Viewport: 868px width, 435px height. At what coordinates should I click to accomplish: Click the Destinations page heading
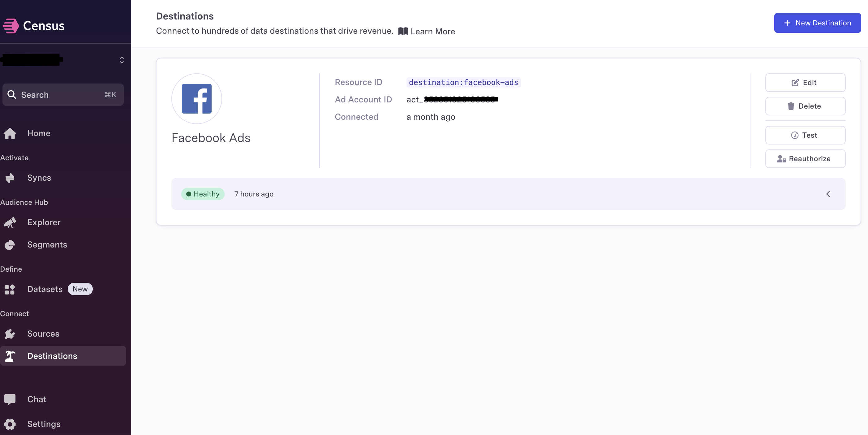click(185, 16)
